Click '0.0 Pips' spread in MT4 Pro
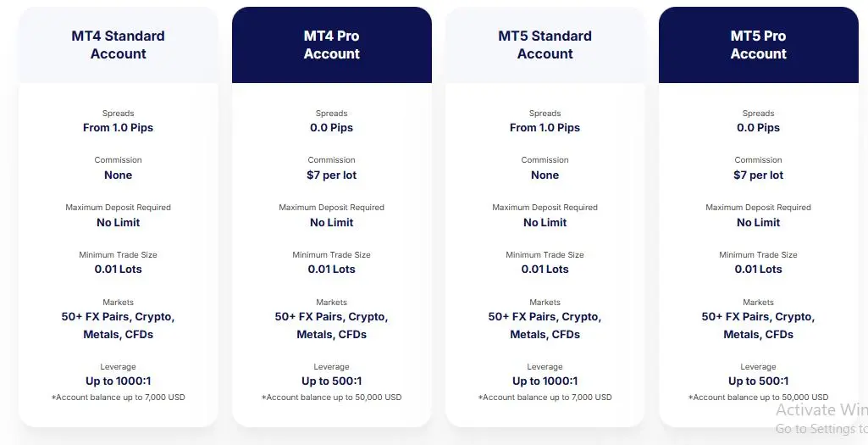The height and width of the screenshot is (445, 868). 332,127
